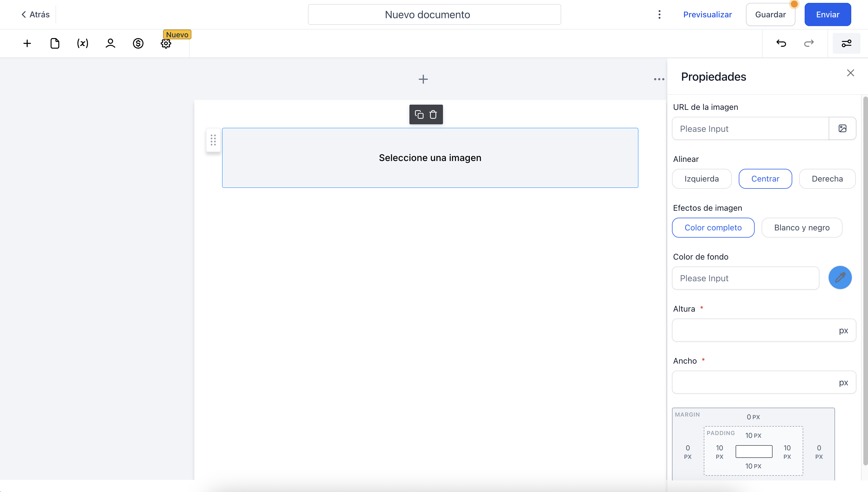Go back with Atrás chevron
868x492 pixels.
click(x=35, y=14)
